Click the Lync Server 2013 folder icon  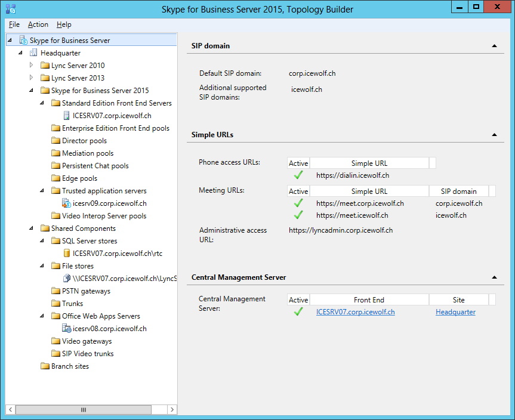[45, 78]
